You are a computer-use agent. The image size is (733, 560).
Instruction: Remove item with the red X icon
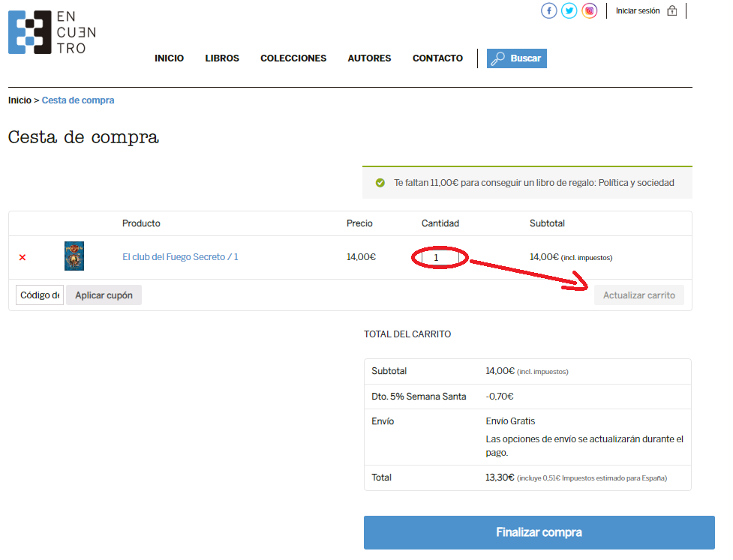point(23,257)
